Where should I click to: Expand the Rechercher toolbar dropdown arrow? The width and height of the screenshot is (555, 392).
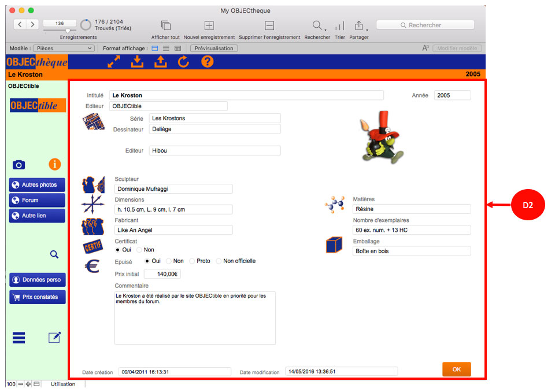tap(325, 29)
